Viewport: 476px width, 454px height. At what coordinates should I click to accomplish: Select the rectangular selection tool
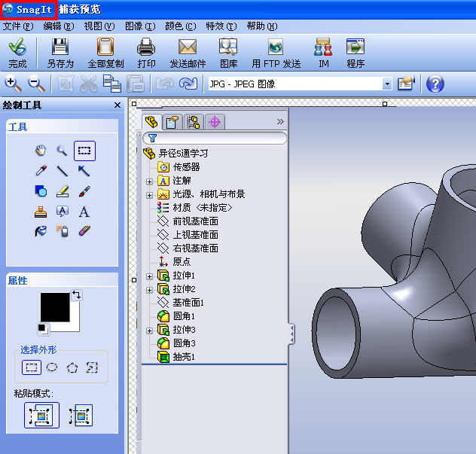pyautogui.click(x=84, y=151)
